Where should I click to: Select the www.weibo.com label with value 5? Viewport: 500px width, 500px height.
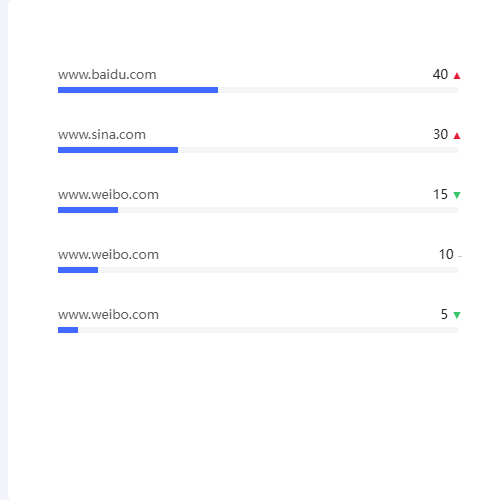point(108,315)
